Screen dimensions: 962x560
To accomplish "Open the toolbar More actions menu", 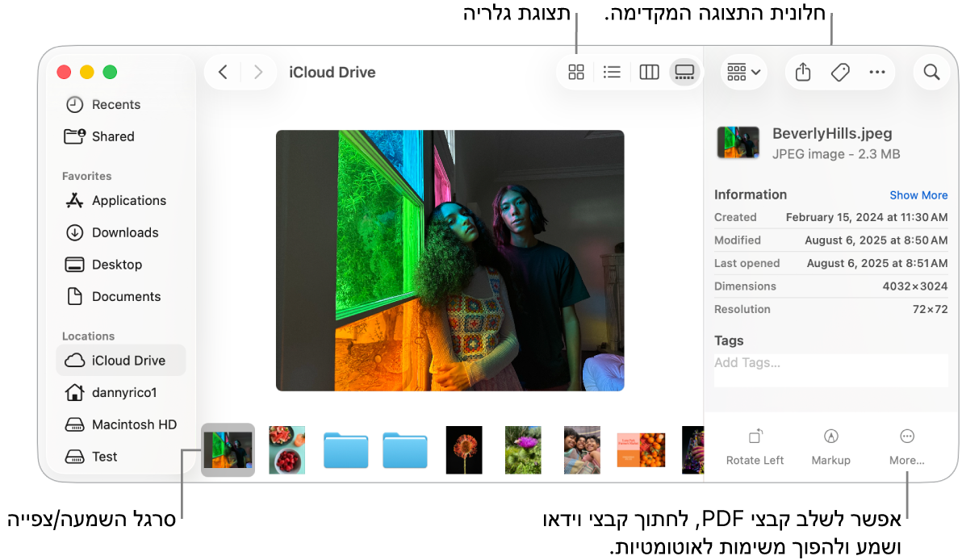I will (877, 73).
